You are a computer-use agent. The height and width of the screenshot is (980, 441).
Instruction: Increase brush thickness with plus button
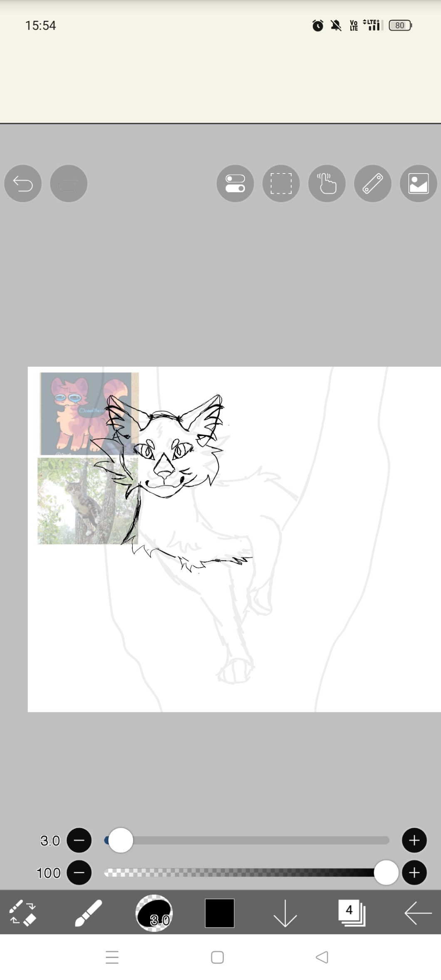click(414, 840)
